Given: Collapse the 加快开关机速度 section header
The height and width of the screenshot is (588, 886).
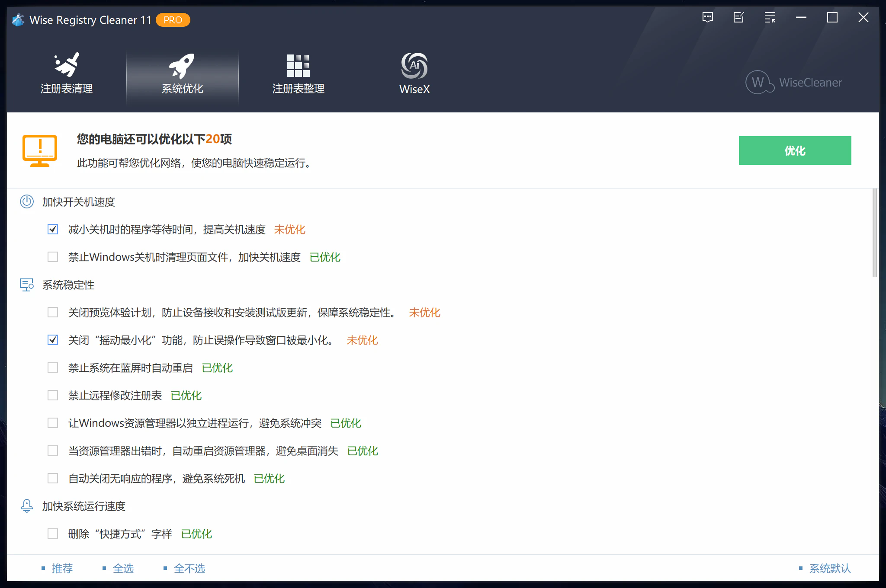Looking at the screenshot, I should (x=78, y=202).
